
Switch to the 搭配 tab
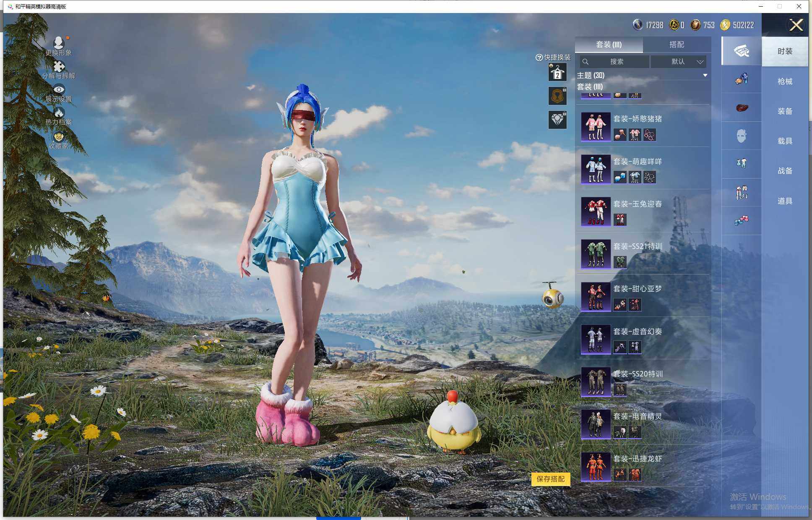(x=677, y=44)
